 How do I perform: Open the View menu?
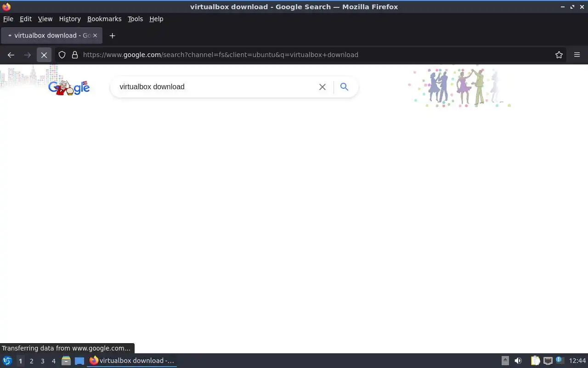[45, 19]
